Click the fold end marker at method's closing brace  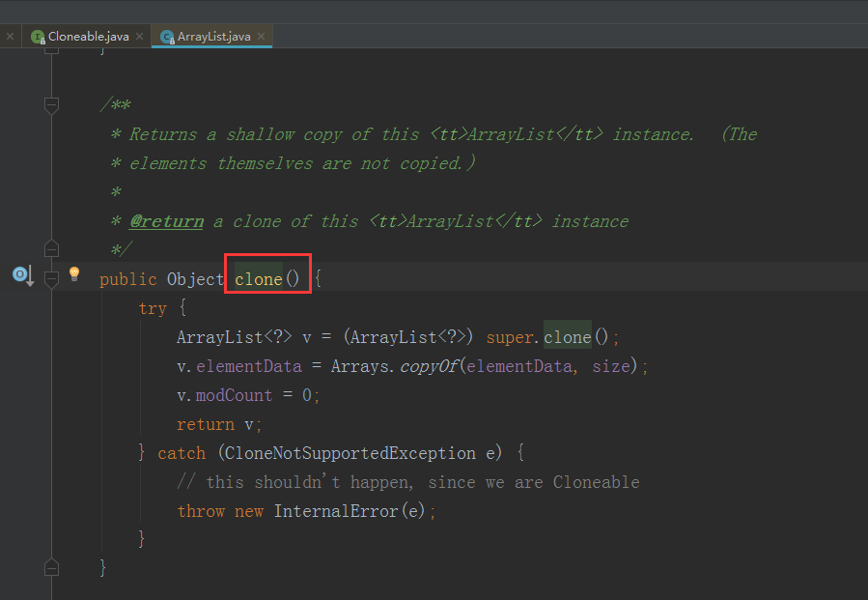51,567
